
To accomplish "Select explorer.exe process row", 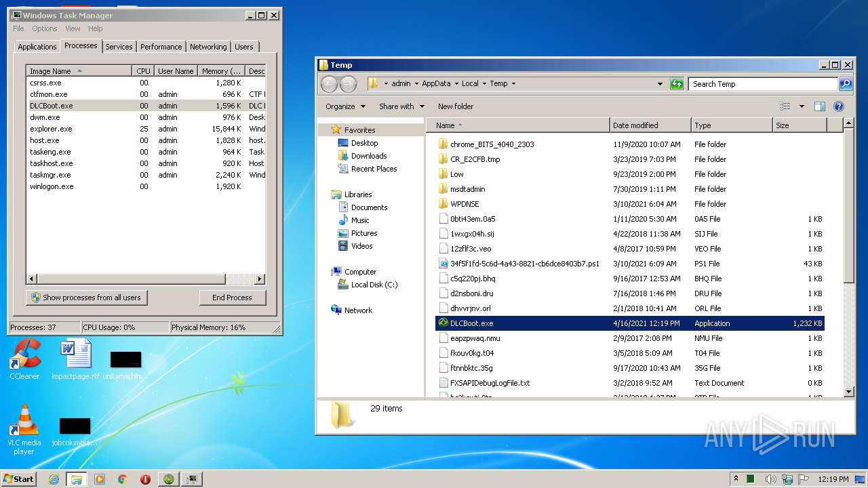I will [146, 129].
